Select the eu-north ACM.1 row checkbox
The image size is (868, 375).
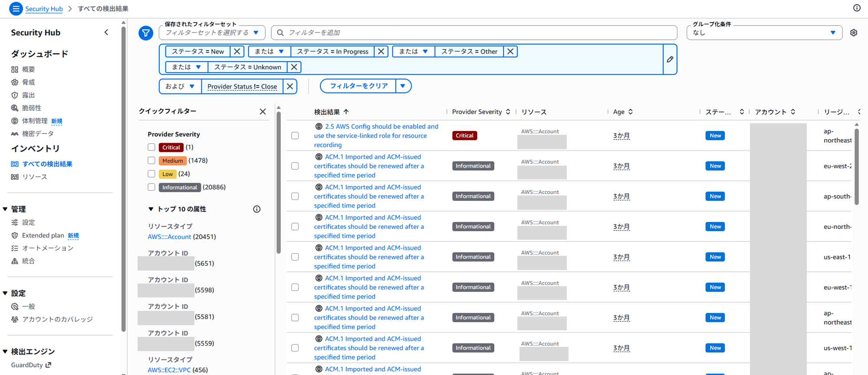[295, 227]
